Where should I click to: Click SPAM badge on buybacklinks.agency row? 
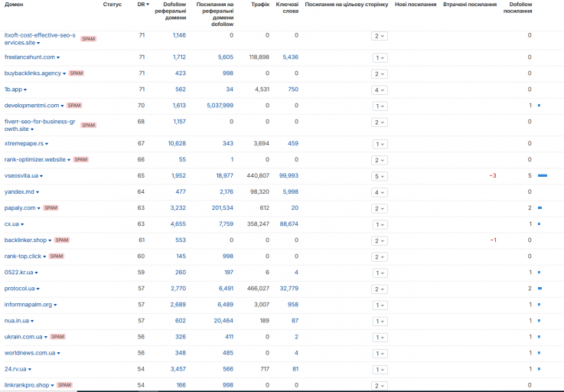77,73
